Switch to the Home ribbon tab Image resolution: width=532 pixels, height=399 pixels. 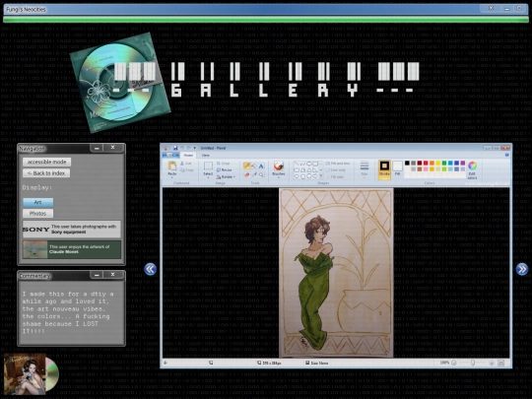click(188, 155)
